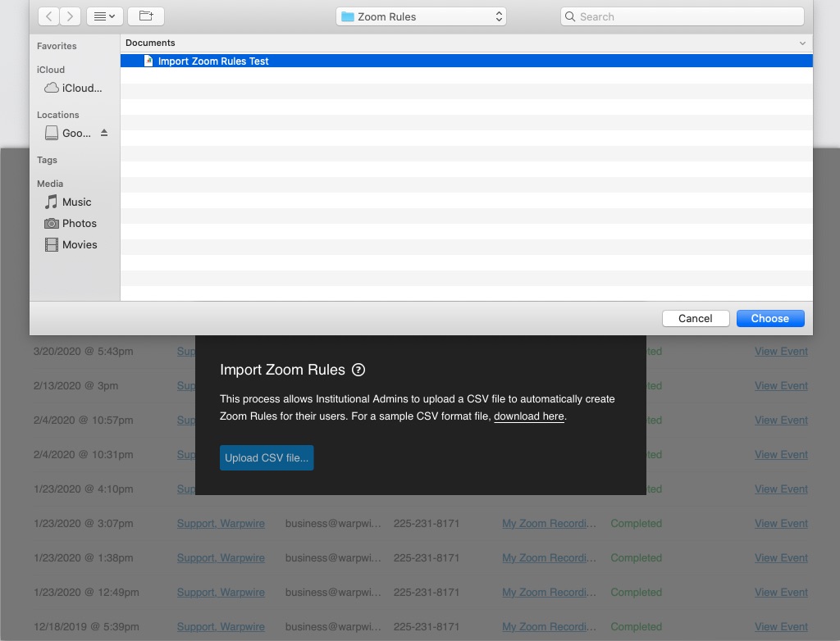Click the Locations sidebar heading
Image resolution: width=840 pixels, height=641 pixels.
pos(58,115)
